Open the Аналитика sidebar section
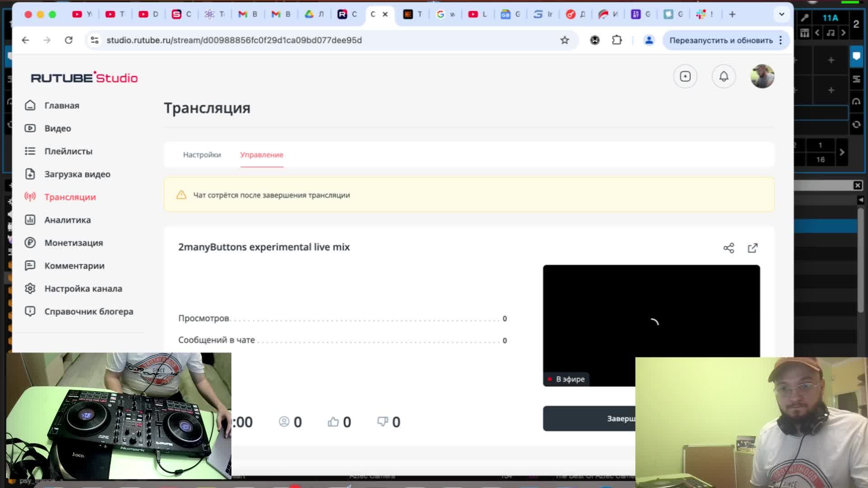868x488 pixels. point(67,220)
